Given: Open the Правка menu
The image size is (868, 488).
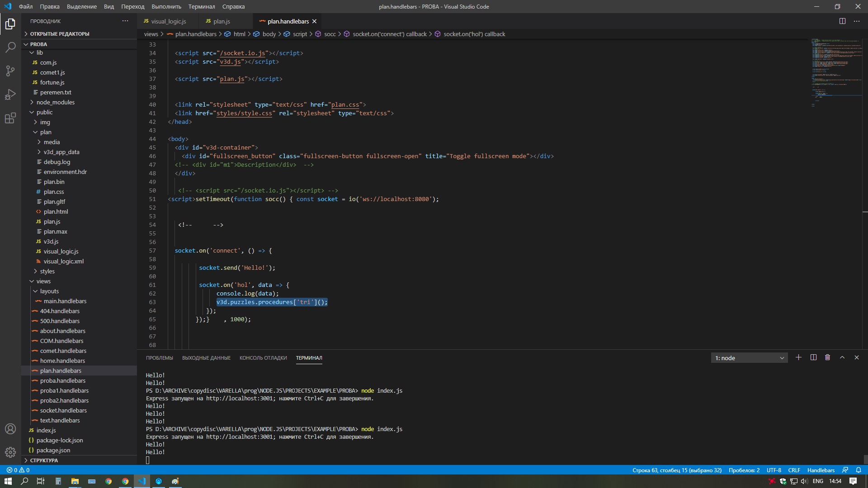Looking at the screenshot, I should coord(50,6).
